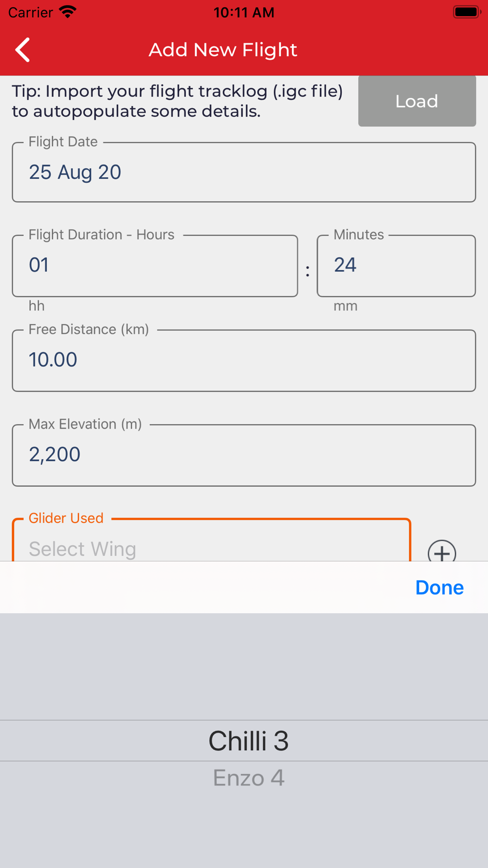488x868 pixels.
Task: Tap the back arrow in header
Action: 22,50
